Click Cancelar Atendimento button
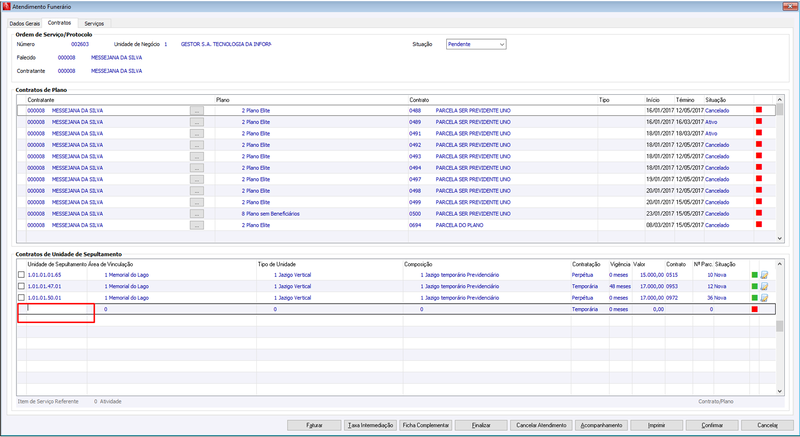This screenshot has width=800, height=437. point(541,425)
